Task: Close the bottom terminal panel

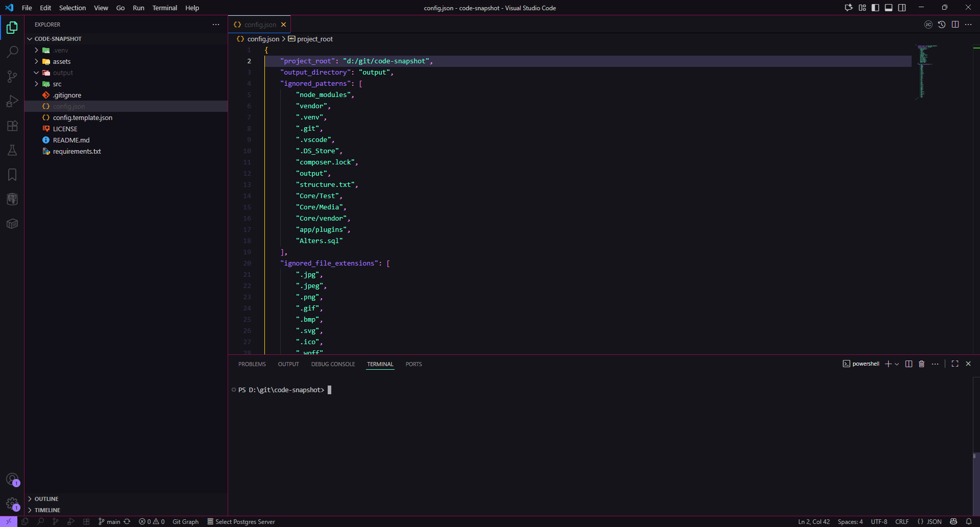Action: point(968,364)
